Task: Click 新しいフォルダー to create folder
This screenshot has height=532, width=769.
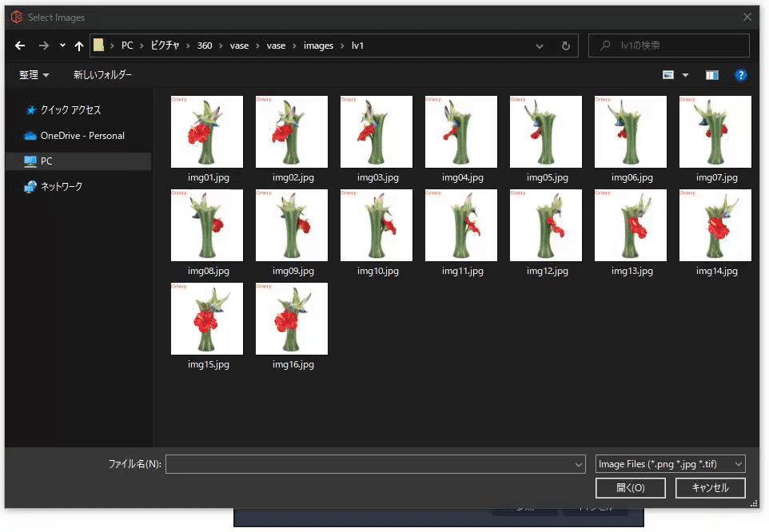Action: 102,75
